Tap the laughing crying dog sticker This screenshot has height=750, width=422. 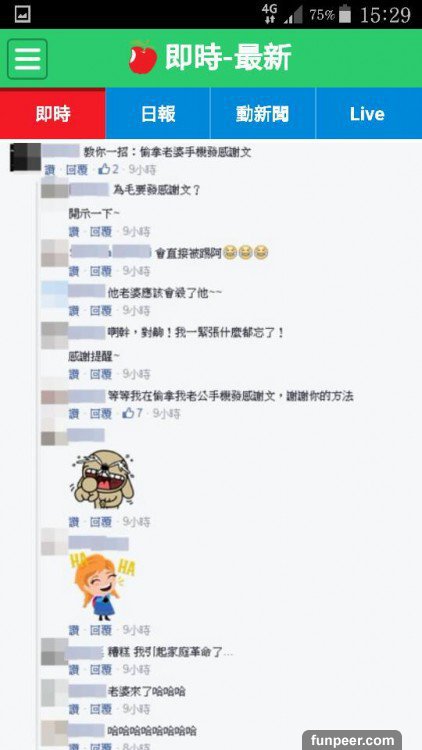[102, 479]
